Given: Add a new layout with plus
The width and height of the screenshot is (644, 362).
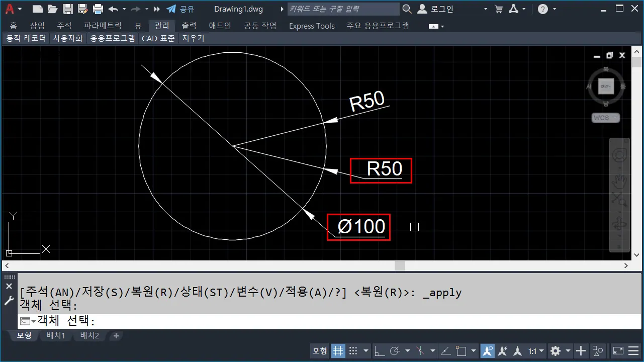Looking at the screenshot, I should coord(116,336).
